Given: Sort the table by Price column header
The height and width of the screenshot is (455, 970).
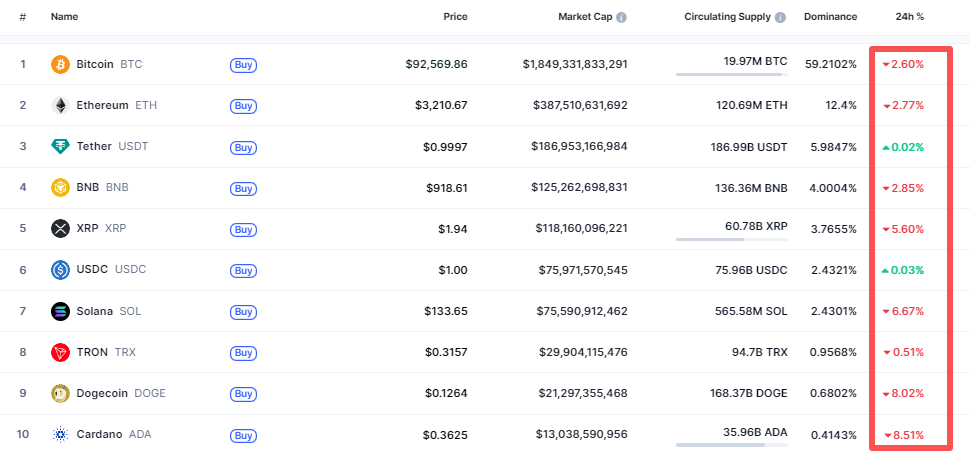Looking at the screenshot, I should pos(455,17).
